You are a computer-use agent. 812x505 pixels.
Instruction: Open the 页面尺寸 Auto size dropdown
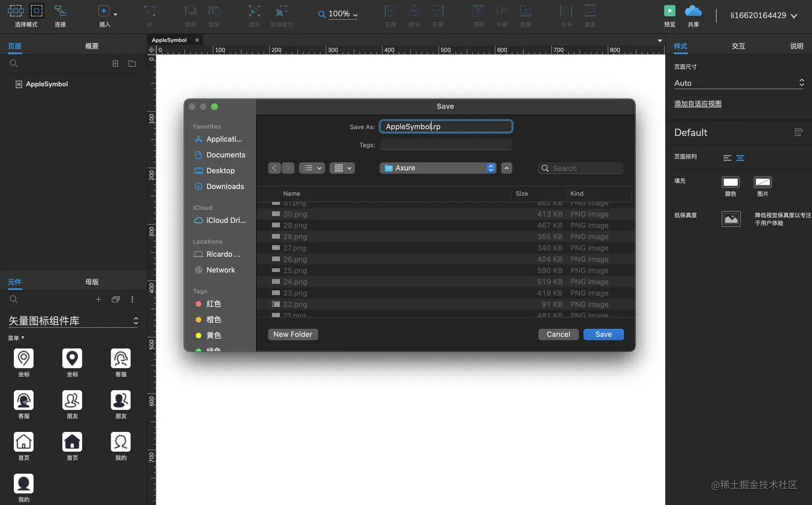740,83
